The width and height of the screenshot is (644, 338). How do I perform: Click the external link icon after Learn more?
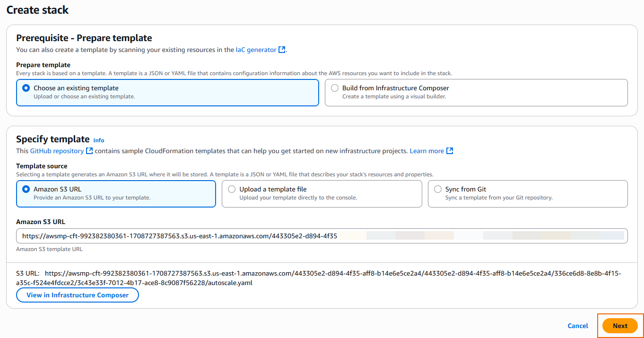click(450, 151)
